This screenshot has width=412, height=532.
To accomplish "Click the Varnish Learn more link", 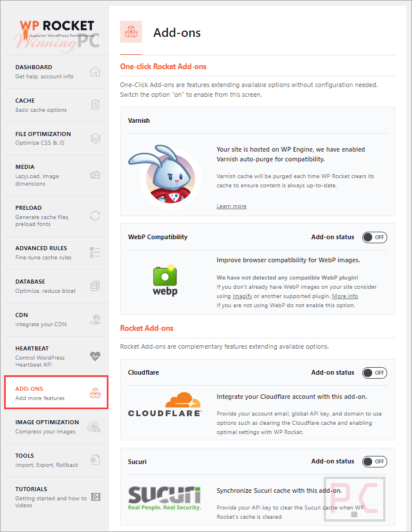I will coord(231,206).
